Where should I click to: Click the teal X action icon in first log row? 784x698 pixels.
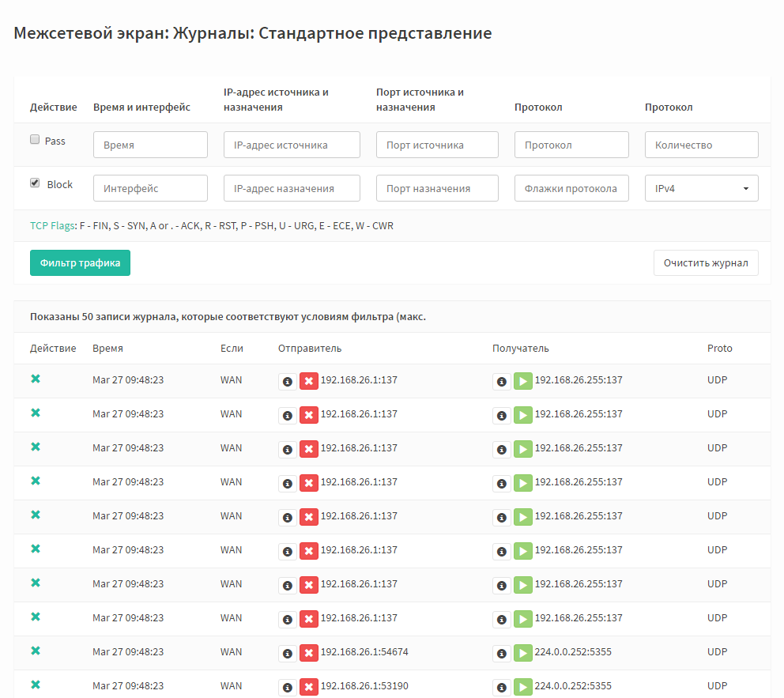pos(36,379)
